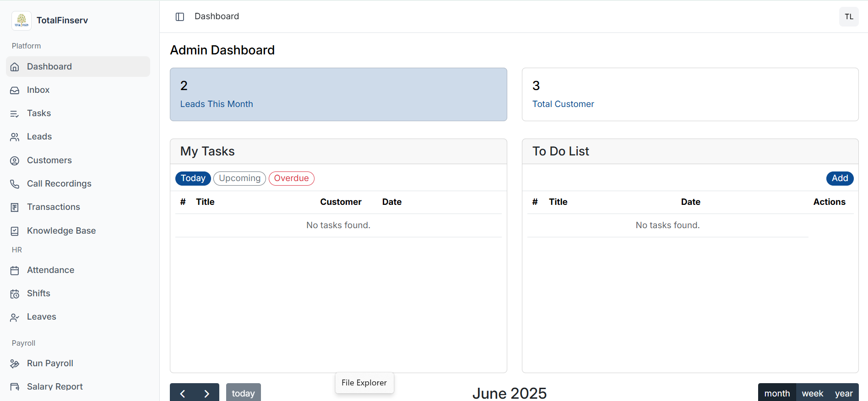Select the Upcoming tasks filter
This screenshot has width=868, height=401.
(x=239, y=178)
